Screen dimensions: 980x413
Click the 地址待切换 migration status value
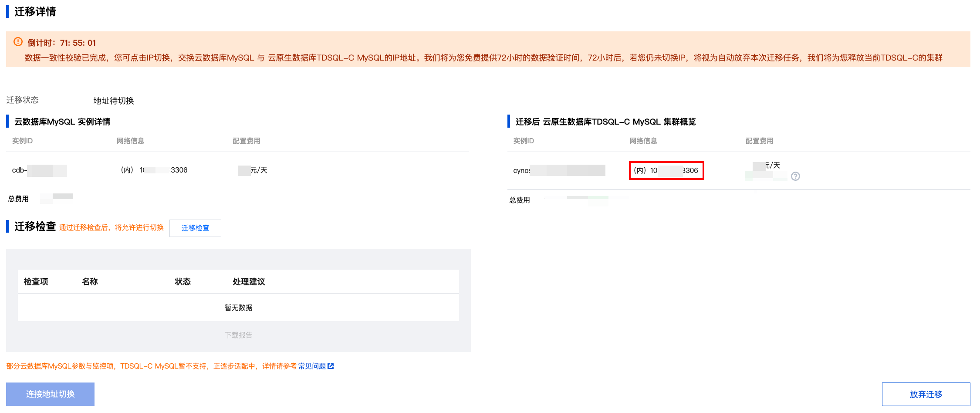(x=114, y=101)
